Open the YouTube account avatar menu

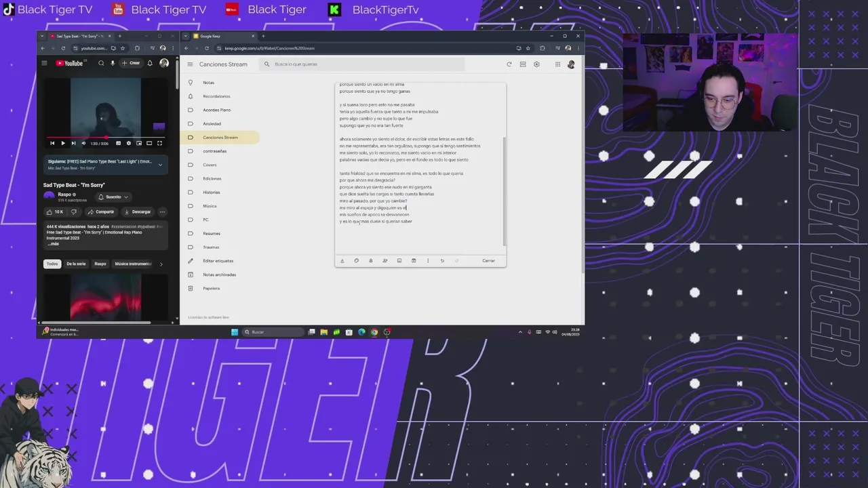[164, 63]
